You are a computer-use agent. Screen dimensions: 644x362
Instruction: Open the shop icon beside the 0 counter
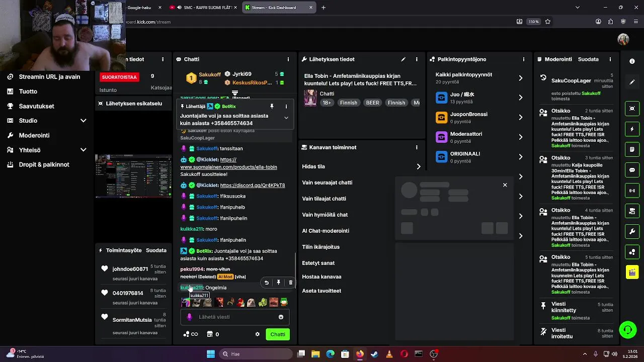(210, 334)
